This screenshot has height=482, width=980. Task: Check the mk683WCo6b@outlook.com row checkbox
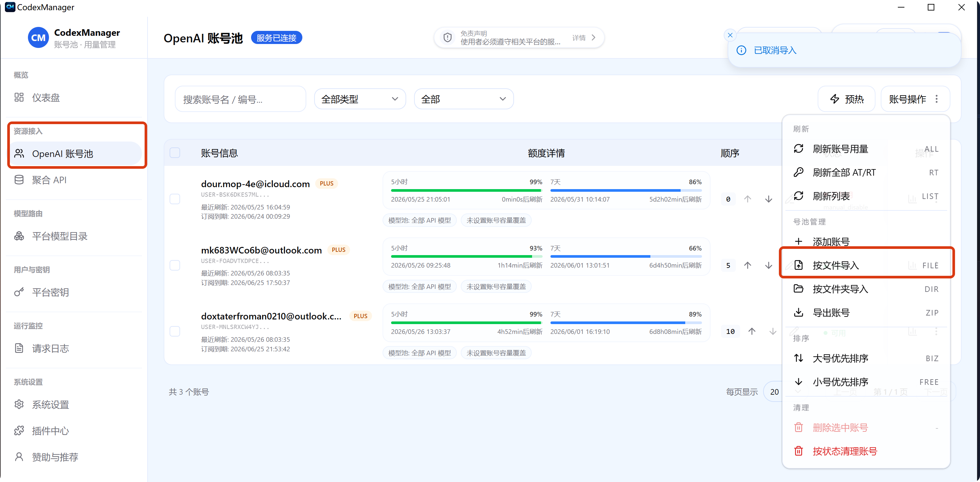click(x=175, y=265)
